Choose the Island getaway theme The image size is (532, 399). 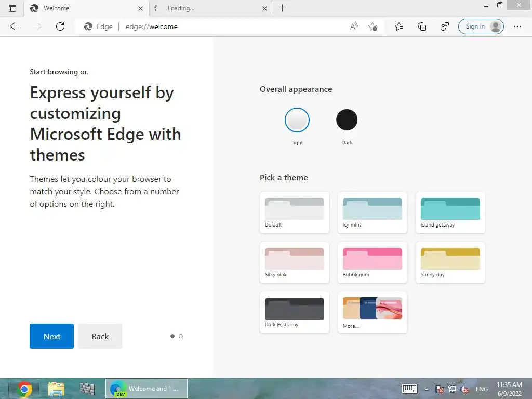click(x=450, y=212)
